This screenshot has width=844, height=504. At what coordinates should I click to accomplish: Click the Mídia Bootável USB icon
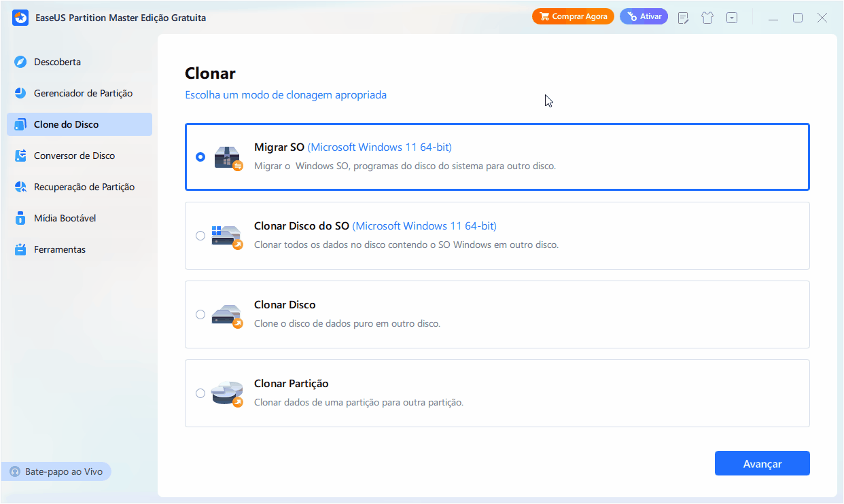tap(20, 218)
